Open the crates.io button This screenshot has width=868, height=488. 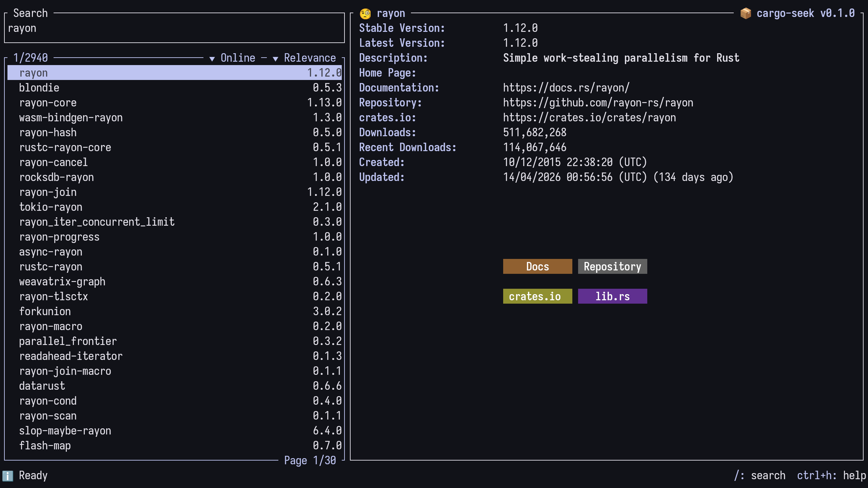point(537,296)
